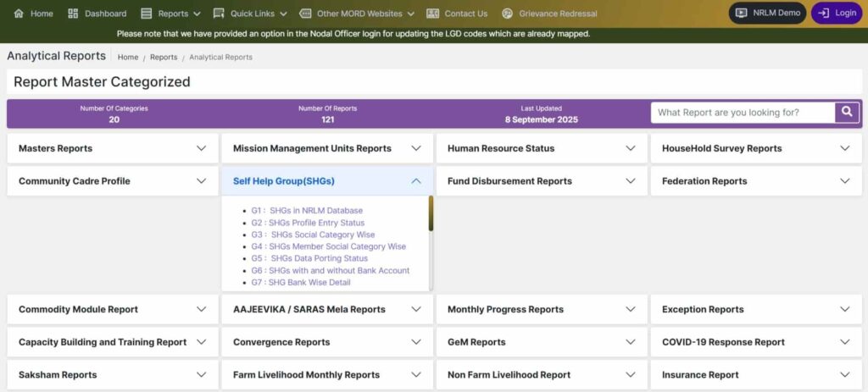Expand Insurance Report category
The width and height of the screenshot is (868, 392).
click(x=756, y=374)
